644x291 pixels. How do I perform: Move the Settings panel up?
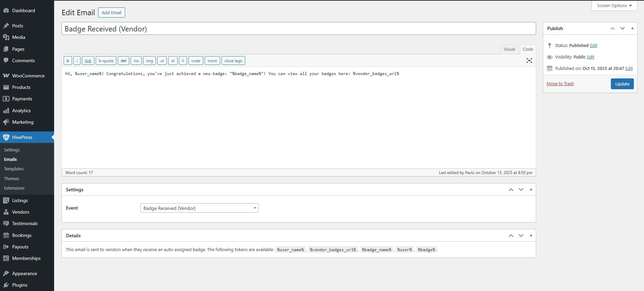(x=511, y=190)
